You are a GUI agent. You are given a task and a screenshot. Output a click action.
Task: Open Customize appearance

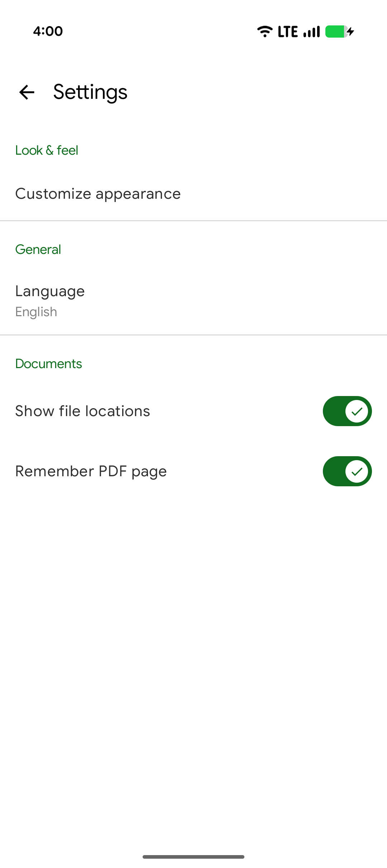click(x=193, y=194)
